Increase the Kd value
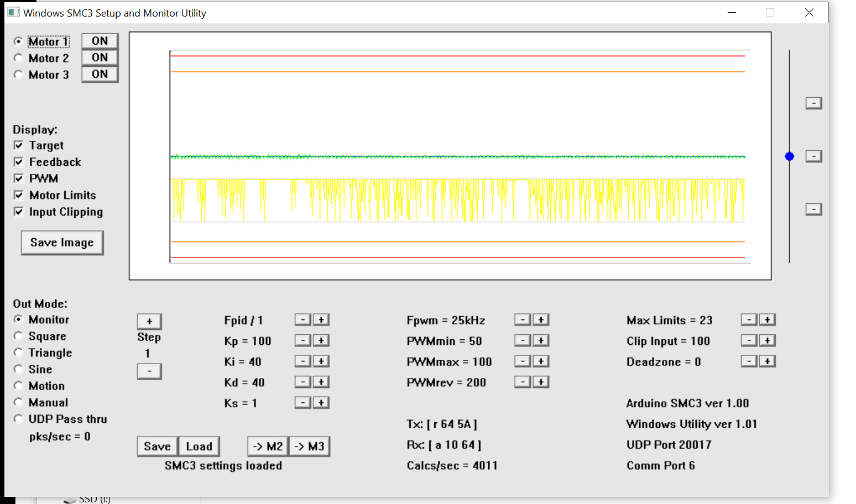The width and height of the screenshot is (856, 504). (321, 382)
